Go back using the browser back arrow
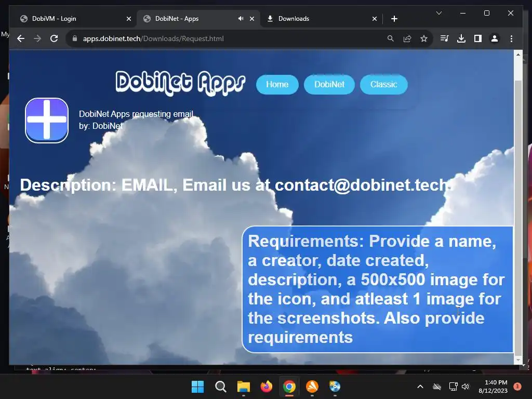The image size is (532, 399). point(21,38)
